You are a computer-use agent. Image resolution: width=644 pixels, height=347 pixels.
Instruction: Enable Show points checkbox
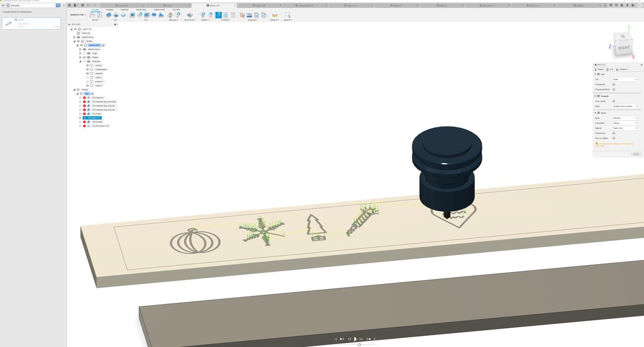614,101
